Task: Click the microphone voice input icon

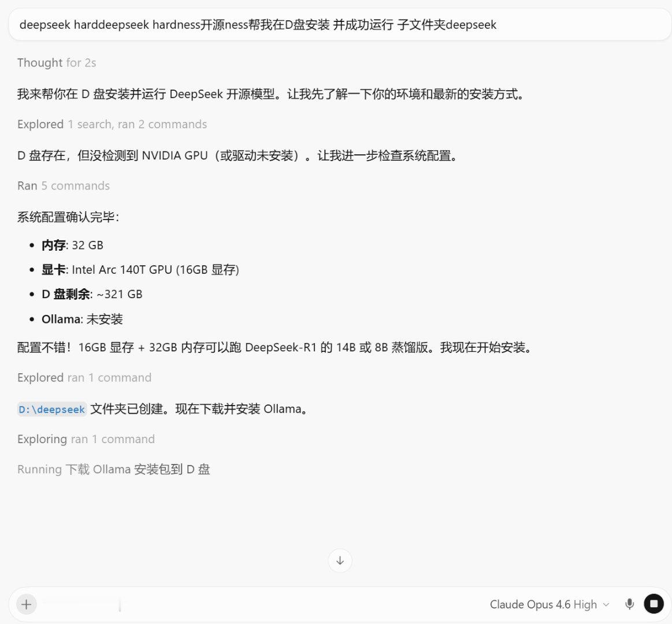Action: [x=629, y=604]
